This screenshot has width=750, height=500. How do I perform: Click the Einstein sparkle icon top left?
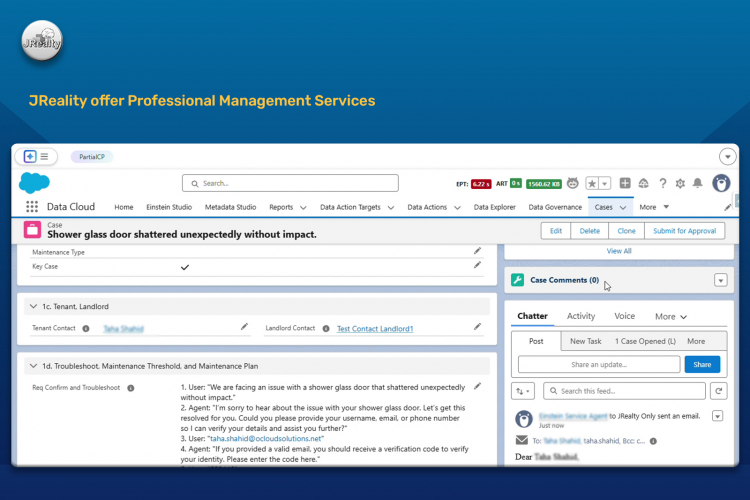30,156
